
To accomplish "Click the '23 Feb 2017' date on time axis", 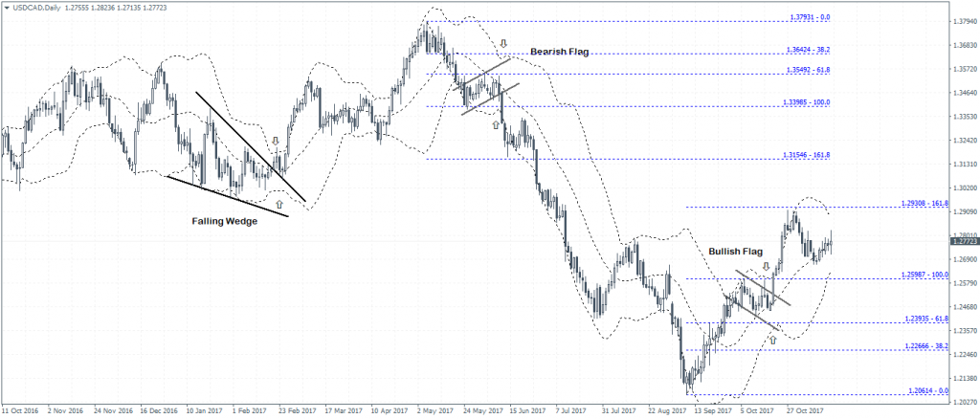I will pos(296,411).
